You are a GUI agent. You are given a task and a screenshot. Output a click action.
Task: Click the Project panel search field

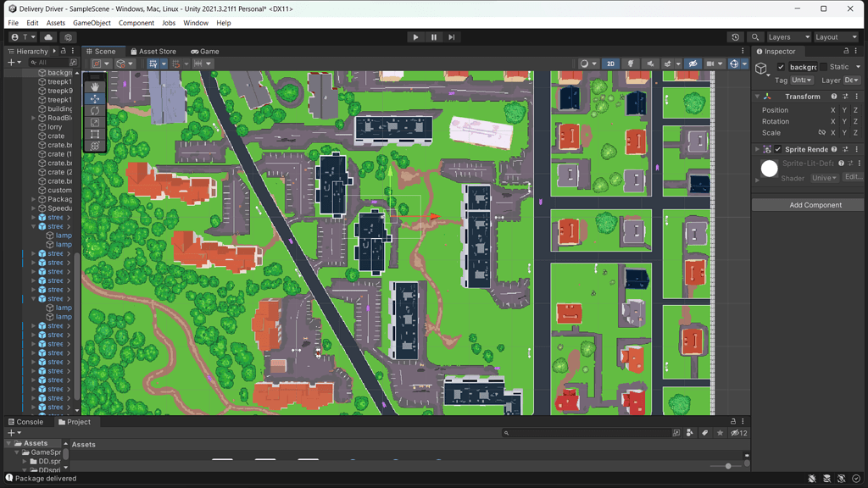pos(589,432)
